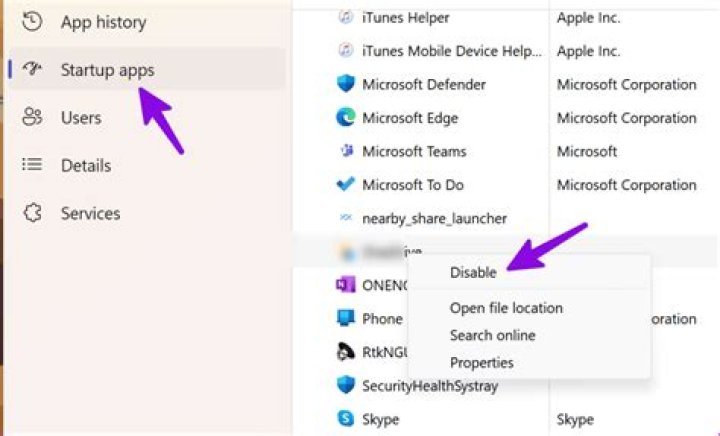720x436 pixels.
Task: Switch to the Details page
Action: pos(147,165)
